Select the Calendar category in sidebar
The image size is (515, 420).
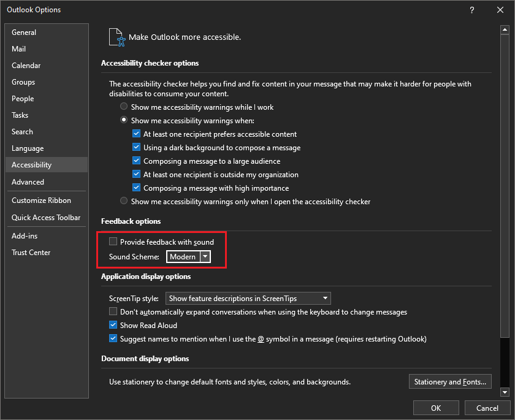pos(26,66)
